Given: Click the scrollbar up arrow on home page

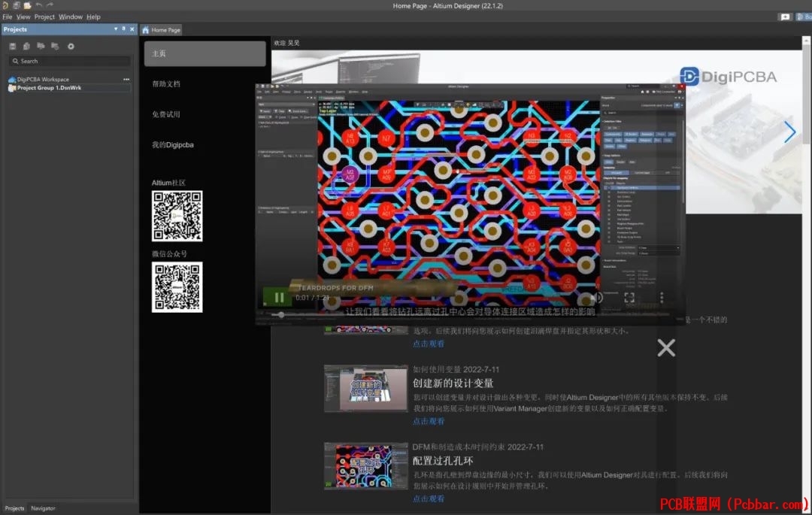Looking at the screenshot, I should (x=806, y=41).
